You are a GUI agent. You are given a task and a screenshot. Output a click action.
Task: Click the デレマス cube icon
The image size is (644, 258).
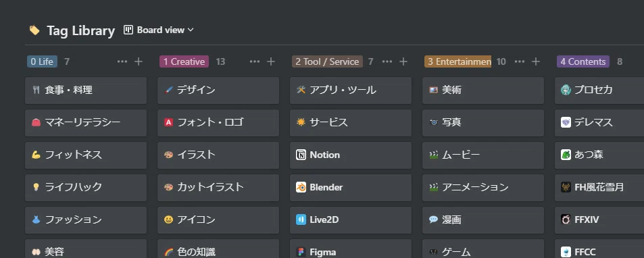(x=566, y=122)
